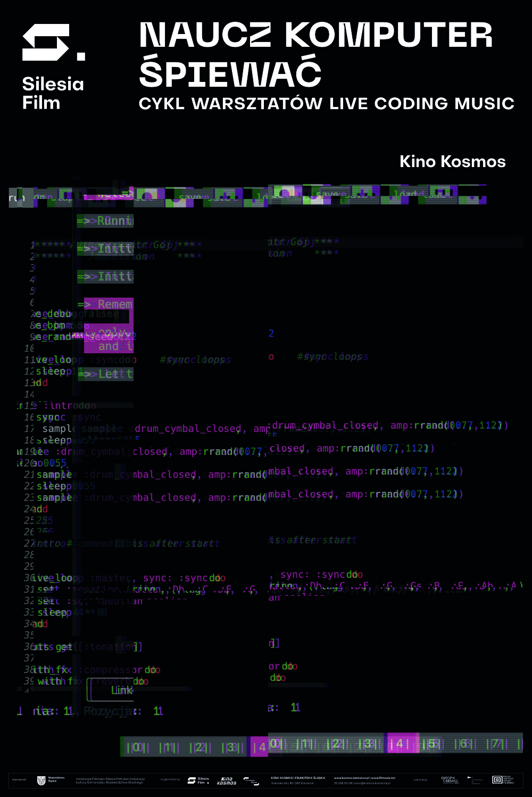Click the small Silesia Film footer logo

198,781
